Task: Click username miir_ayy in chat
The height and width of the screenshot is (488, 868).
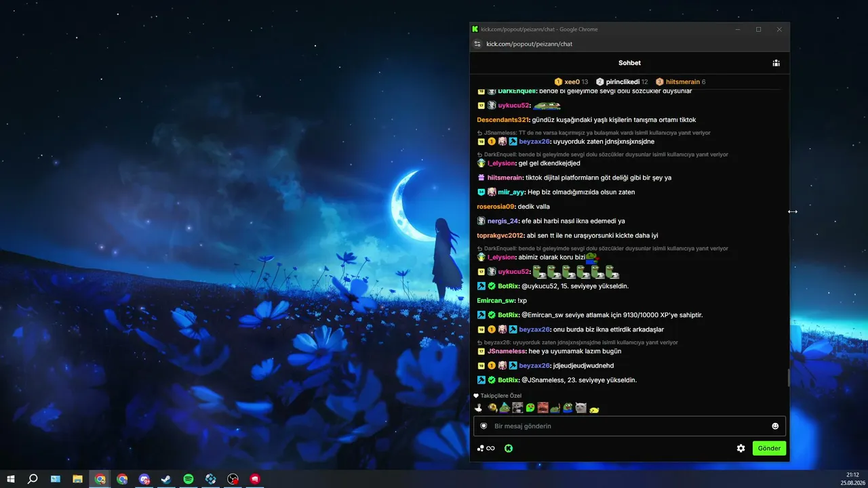Action: click(511, 192)
